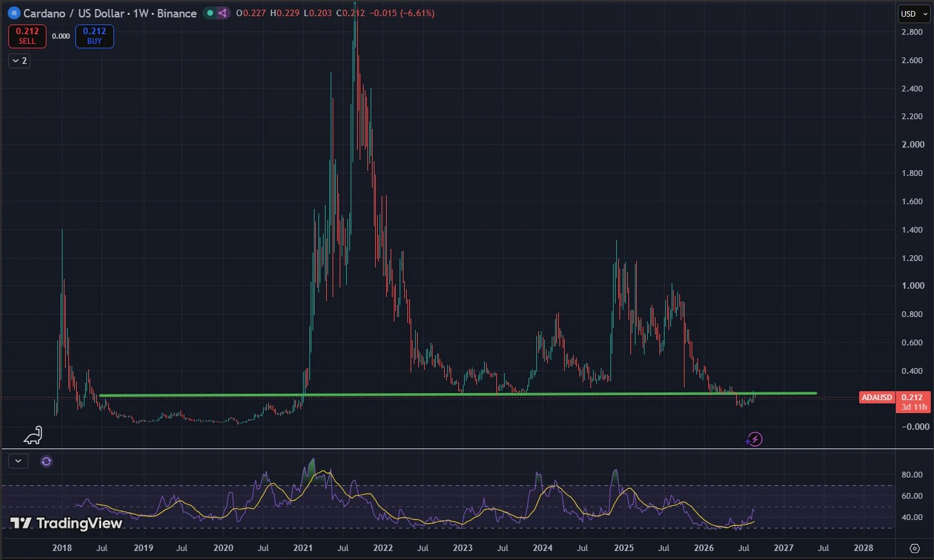Screen dimensions: 934x560
Task: Click 40.00 on the RSI scale
Action: click(911, 517)
